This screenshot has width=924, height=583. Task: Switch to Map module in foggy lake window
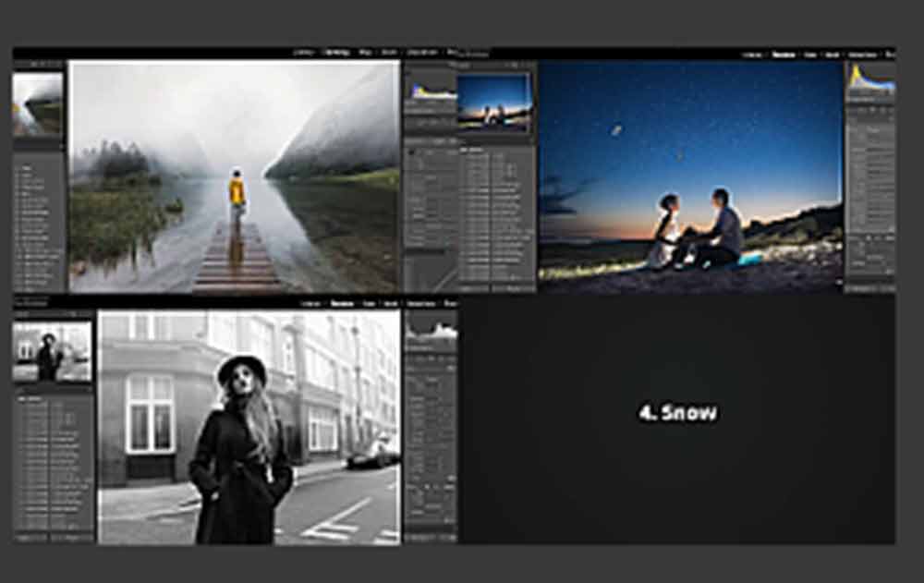[x=365, y=53]
